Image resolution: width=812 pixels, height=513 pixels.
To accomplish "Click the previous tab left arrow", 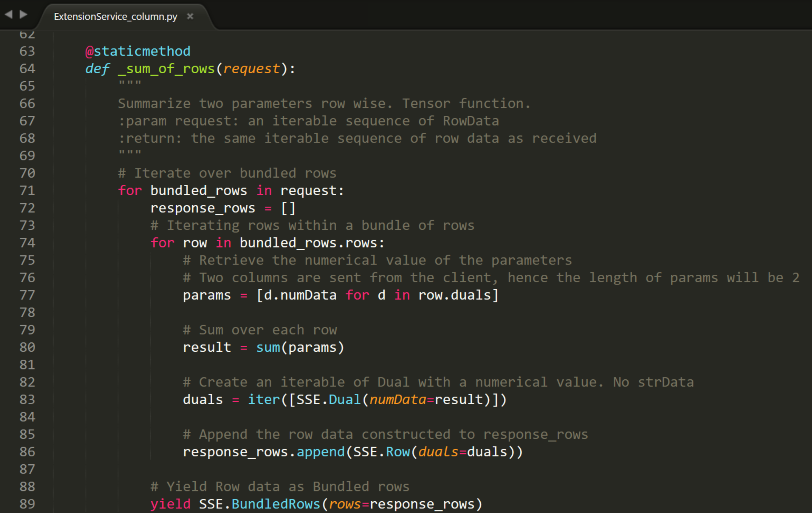I will click(x=9, y=14).
